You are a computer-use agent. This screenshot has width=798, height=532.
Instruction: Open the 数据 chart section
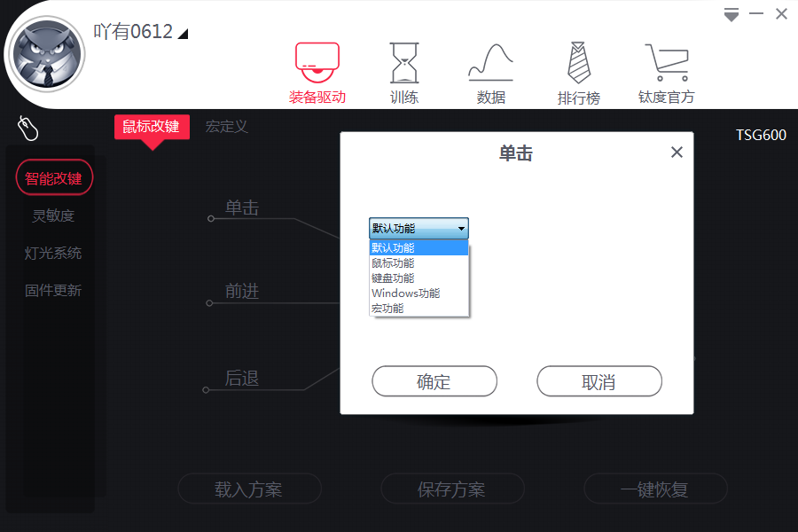tap(491, 73)
